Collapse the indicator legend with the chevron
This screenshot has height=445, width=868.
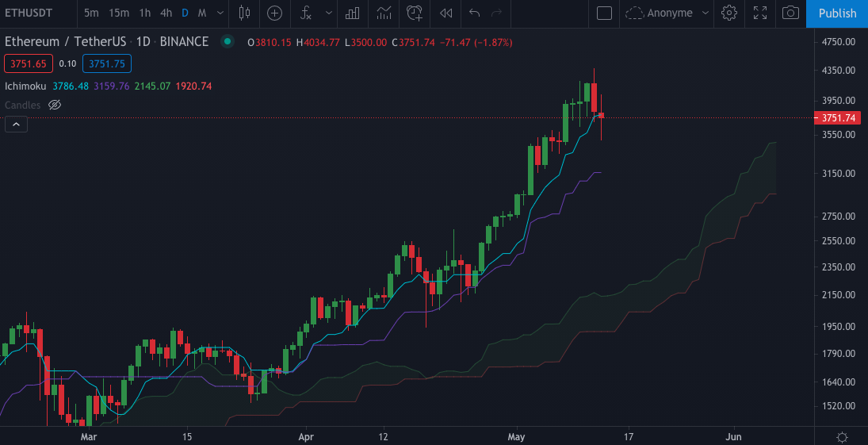click(x=16, y=124)
